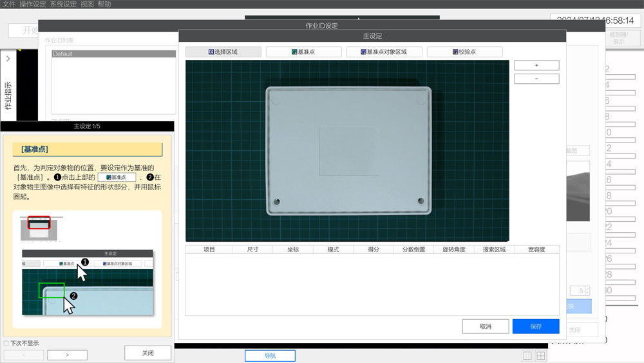Enable the 下次不显示 checkbox

6,343
